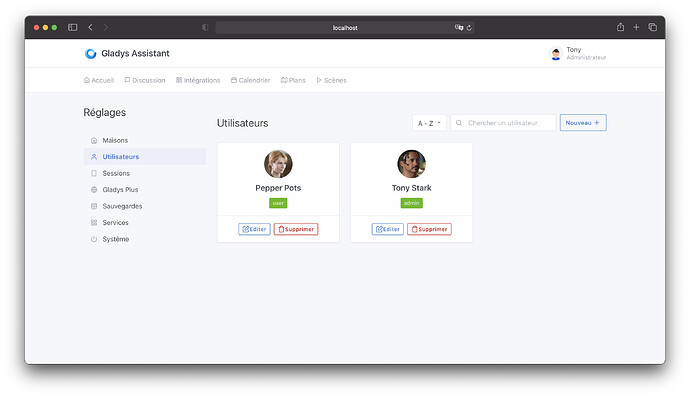Go to the Intégrations tab
This screenshot has width=690, height=397.
pos(198,80)
